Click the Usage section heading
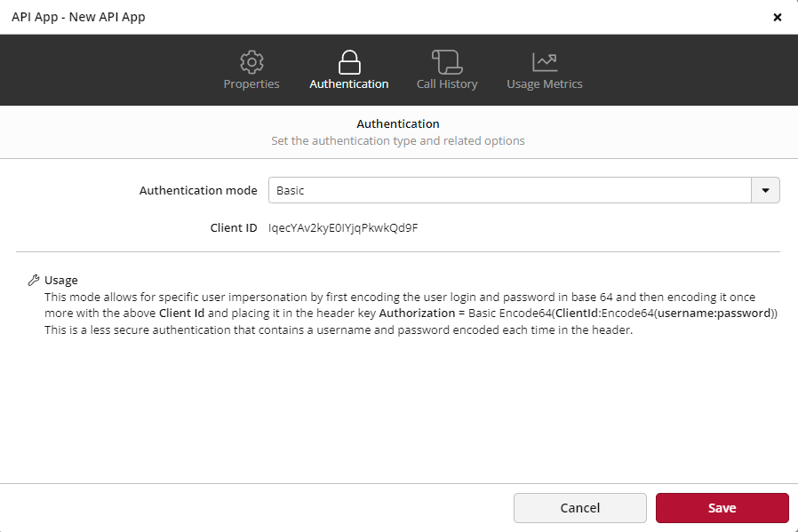The width and height of the screenshot is (798, 532). point(61,279)
